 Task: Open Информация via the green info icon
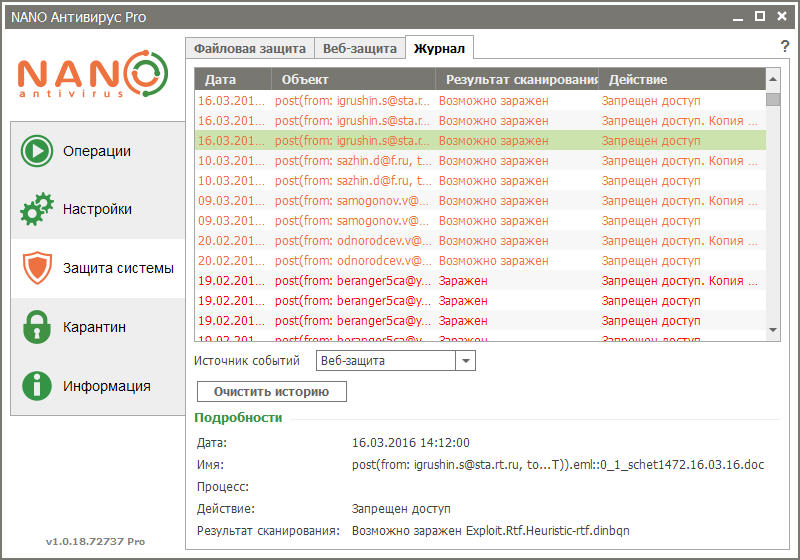point(37,386)
